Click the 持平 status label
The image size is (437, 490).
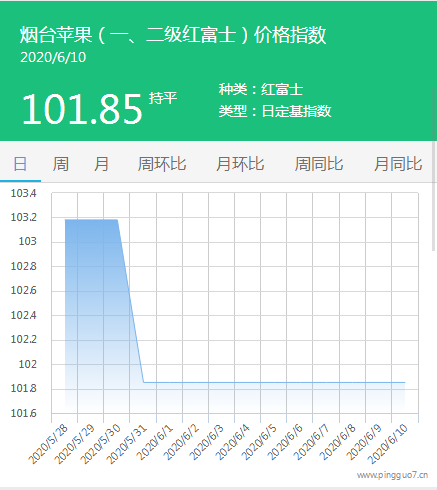coord(163,98)
